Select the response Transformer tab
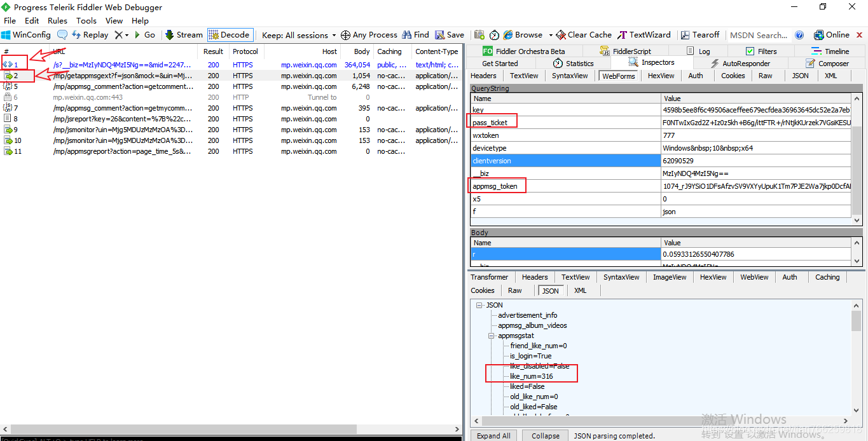This screenshot has height=441, width=868. [490, 277]
